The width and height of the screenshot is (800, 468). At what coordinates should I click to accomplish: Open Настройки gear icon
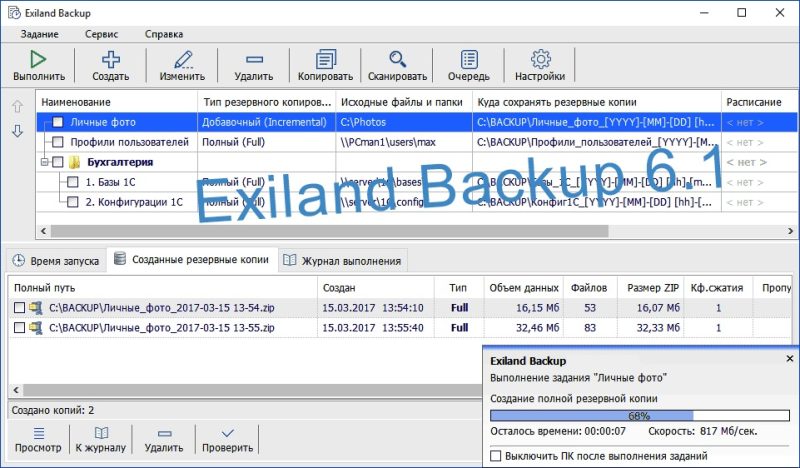tap(540, 59)
